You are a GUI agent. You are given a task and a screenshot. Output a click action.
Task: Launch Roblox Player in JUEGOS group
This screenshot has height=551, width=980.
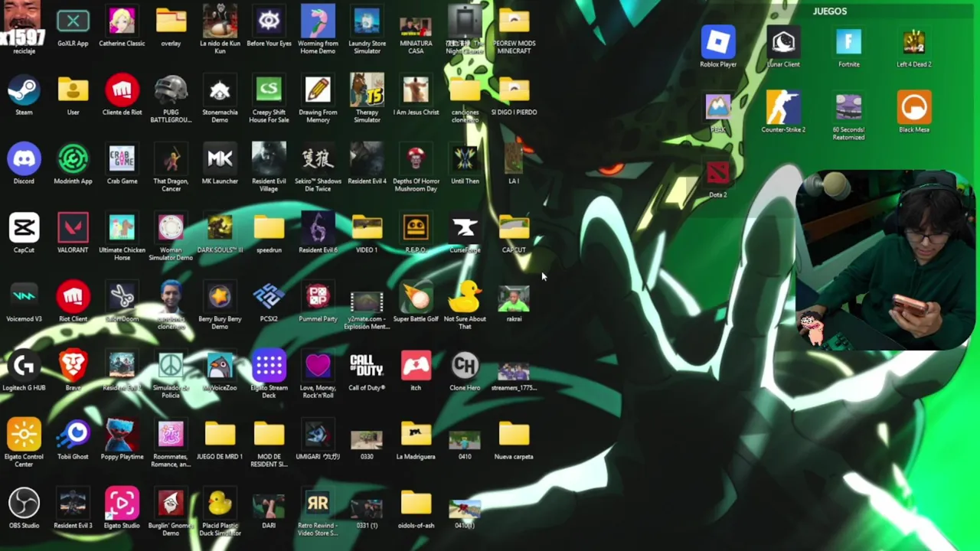click(718, 43)
